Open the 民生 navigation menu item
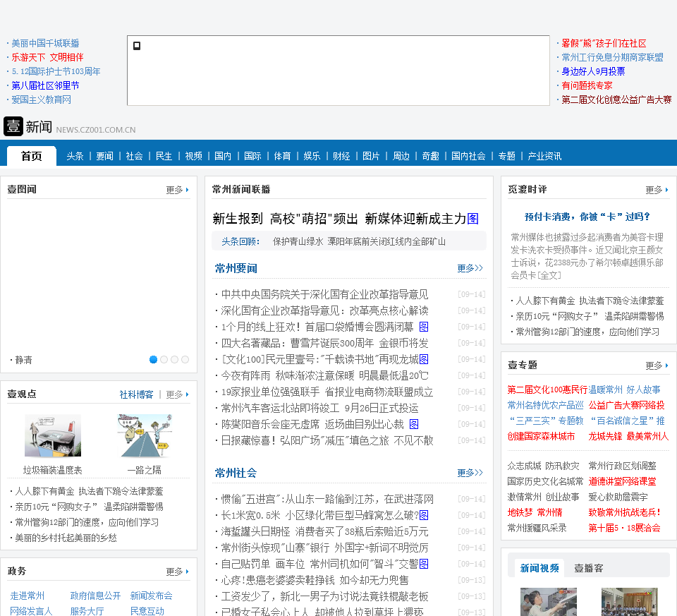The height and width of the screenshot is (616, 677). tap(164, 156)
